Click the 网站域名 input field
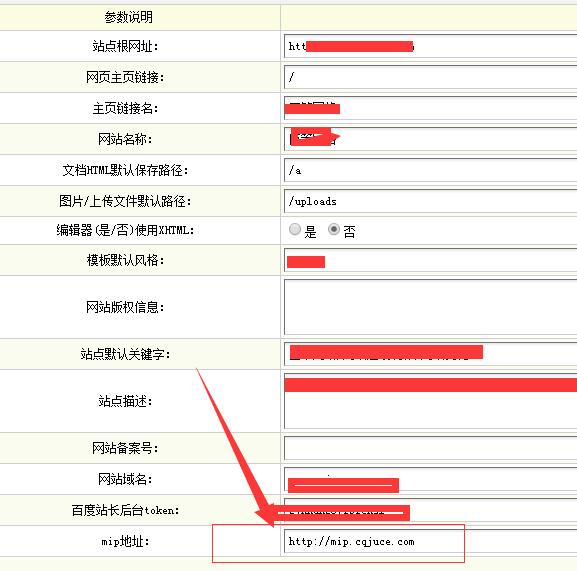Image resolution: width=577 pixels, height=571 pixels. (431, 479)
